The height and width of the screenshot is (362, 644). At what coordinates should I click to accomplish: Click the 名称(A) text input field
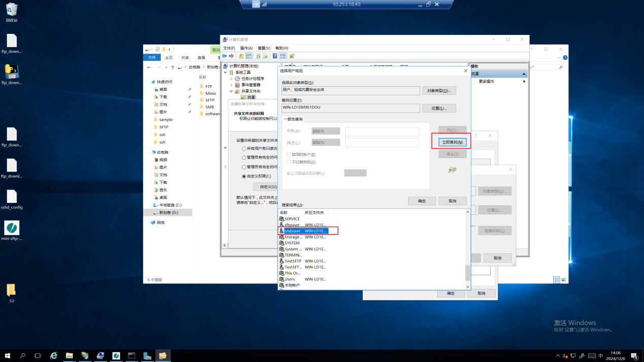coord(382,131)
